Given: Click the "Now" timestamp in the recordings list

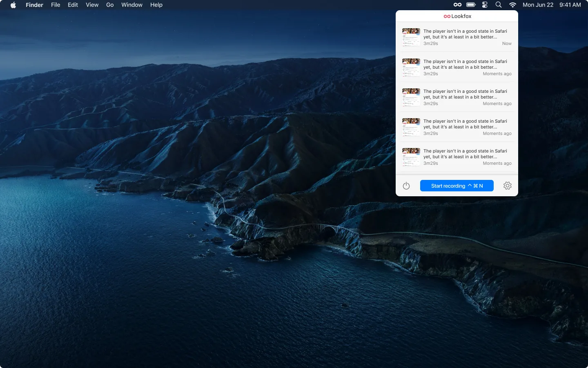Looking at the screenshot, I should point(507,43).
